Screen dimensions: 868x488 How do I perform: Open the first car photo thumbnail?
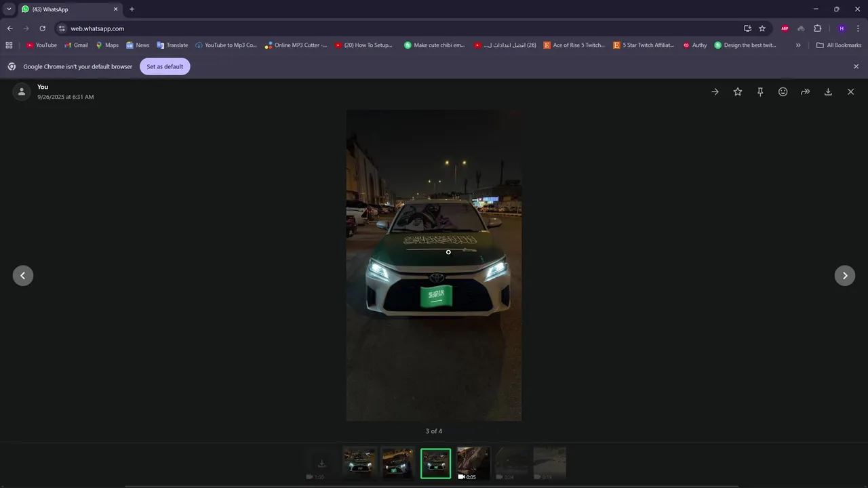359,464
